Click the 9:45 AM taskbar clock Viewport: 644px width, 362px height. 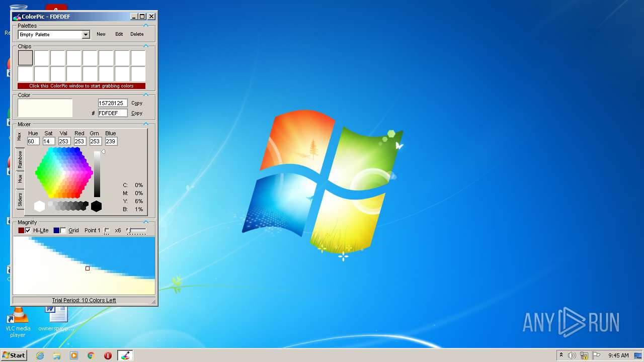[x=618, y=355]
